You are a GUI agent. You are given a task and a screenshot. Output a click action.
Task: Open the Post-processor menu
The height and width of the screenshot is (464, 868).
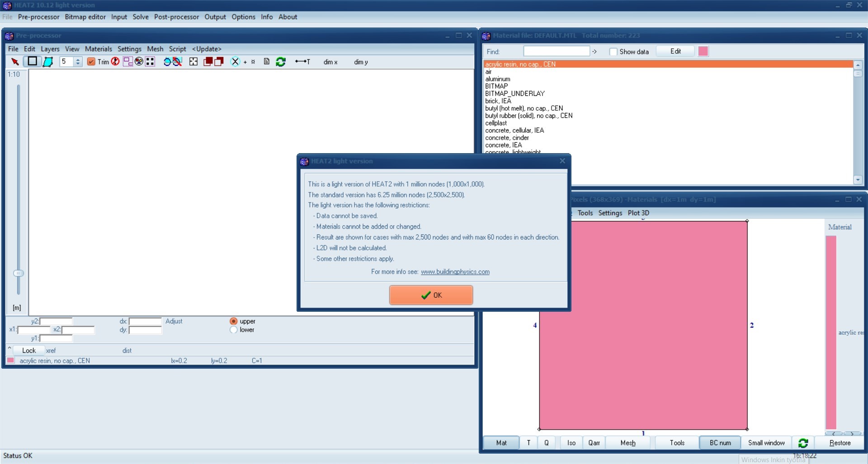(176, 17)
